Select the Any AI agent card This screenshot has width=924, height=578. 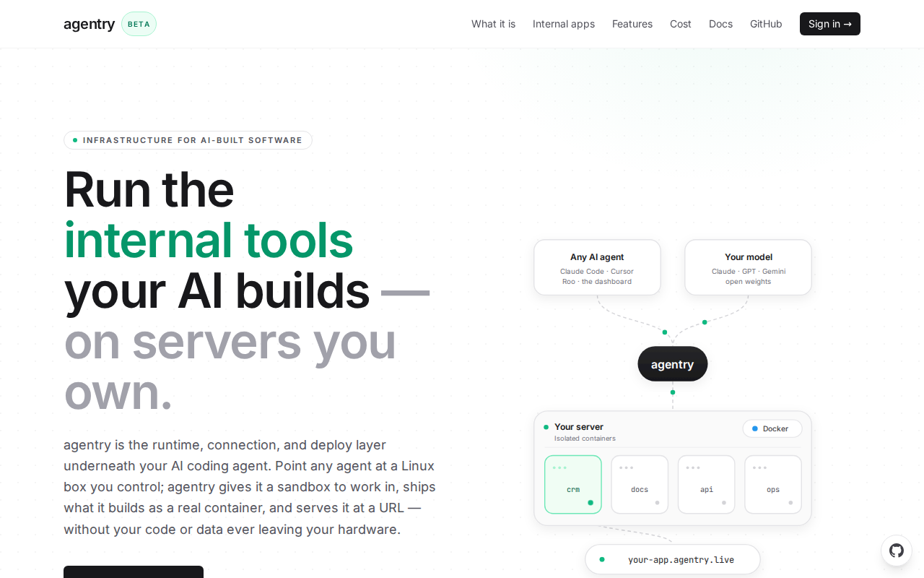coord(597,267)
